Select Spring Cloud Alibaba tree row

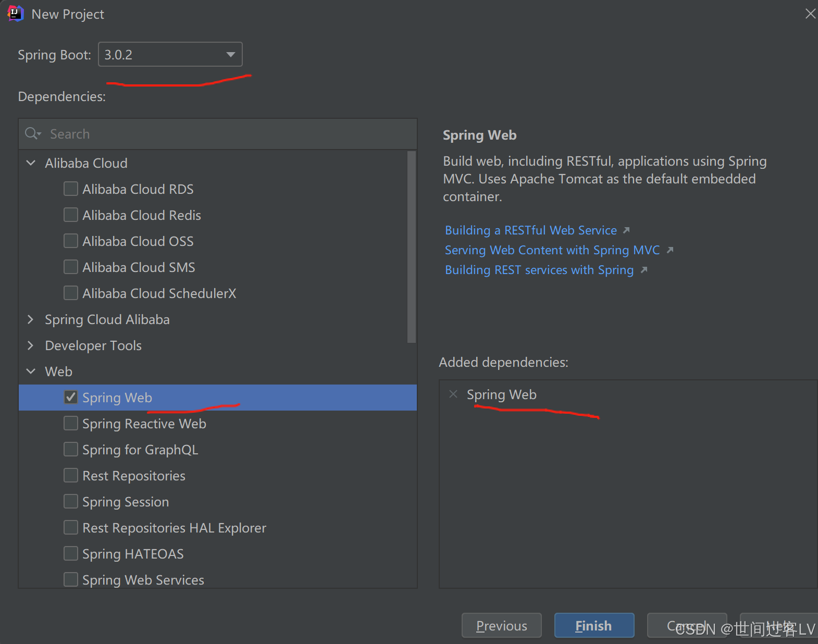(218, 319)
